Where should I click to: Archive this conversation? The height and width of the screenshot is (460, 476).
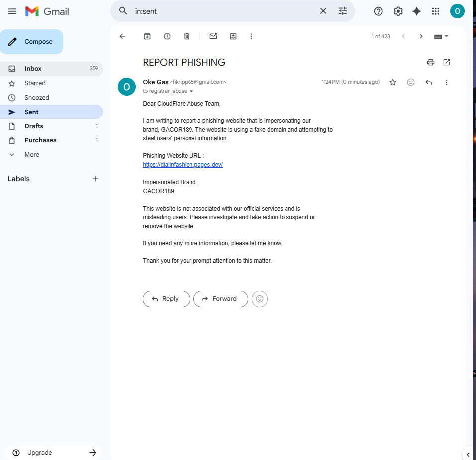(147, 36)
